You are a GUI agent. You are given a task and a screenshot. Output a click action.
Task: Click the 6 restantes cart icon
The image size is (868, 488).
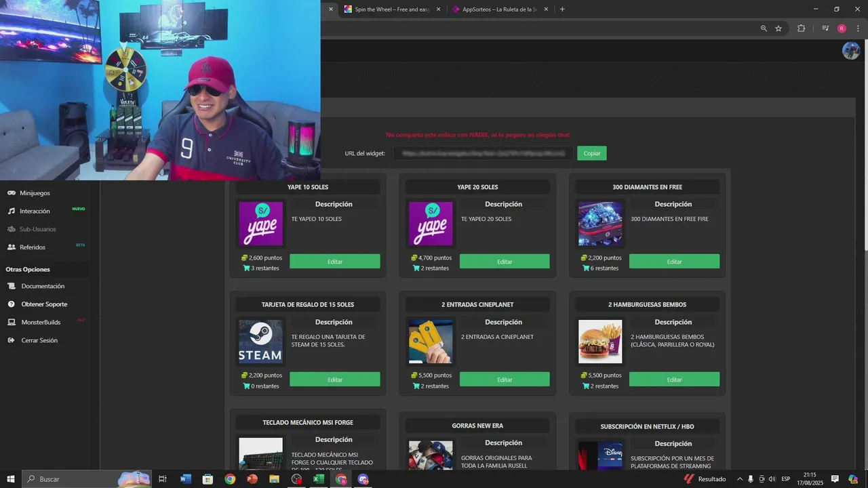(x=586, y=268)
